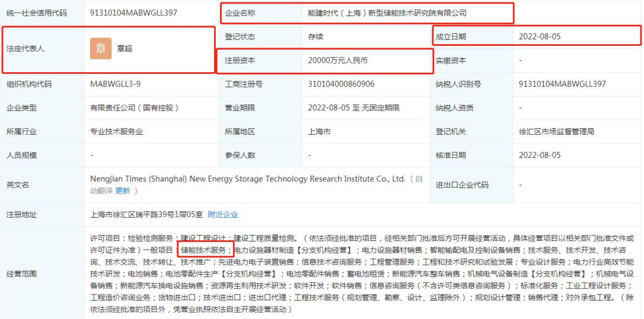Click the 注册地址 label cell
Viewport: 644px width, 319px height.
[42, 214]
